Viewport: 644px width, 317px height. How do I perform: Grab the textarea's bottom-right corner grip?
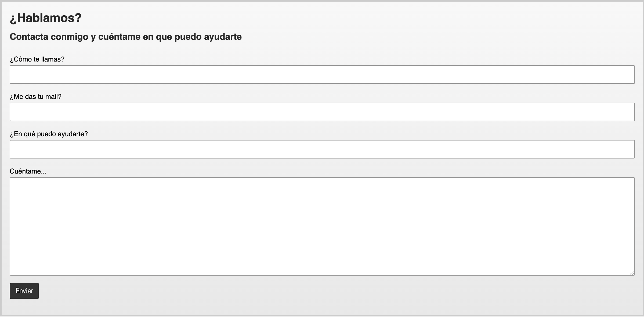[x=632, y=273]
